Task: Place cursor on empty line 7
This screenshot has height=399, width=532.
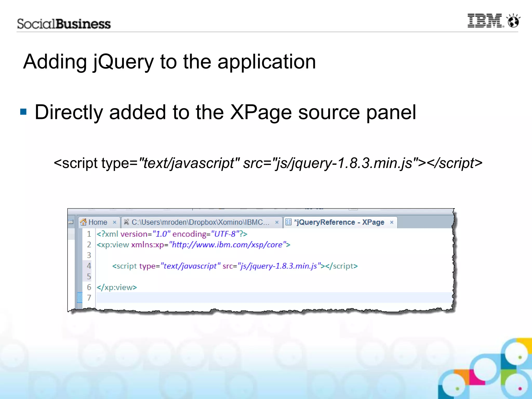Action: pyautogui.click(x=274, y=298)
